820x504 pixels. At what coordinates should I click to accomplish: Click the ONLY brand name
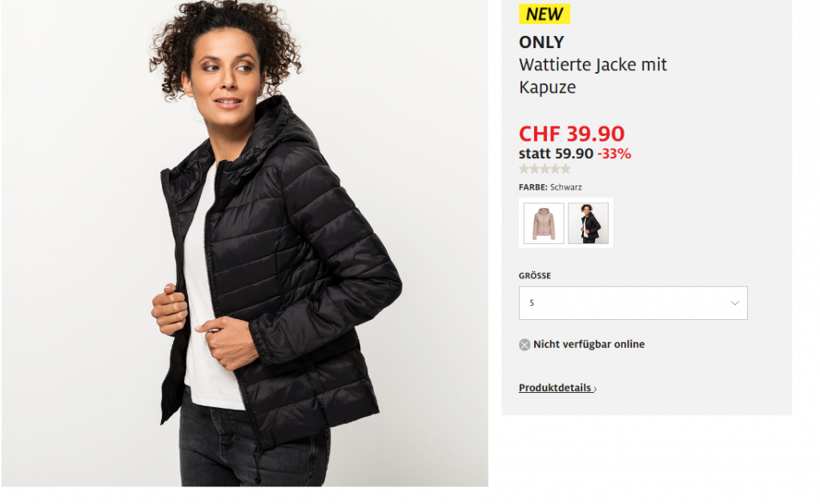coord(541,42)
